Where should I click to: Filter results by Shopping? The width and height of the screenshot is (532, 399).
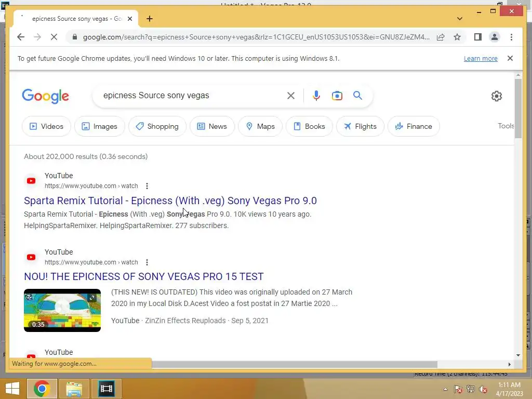click(157, 126)
